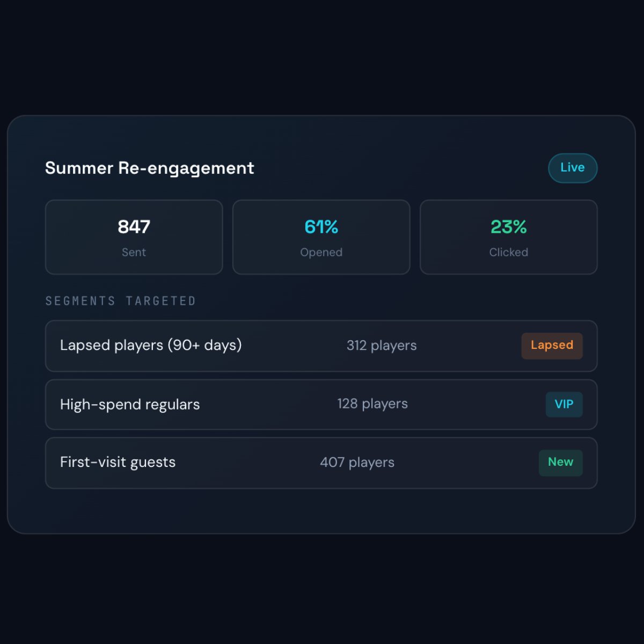The width and height of the screenshot is (644, 644).
Task: Click the green New tag
Action: 561,463
